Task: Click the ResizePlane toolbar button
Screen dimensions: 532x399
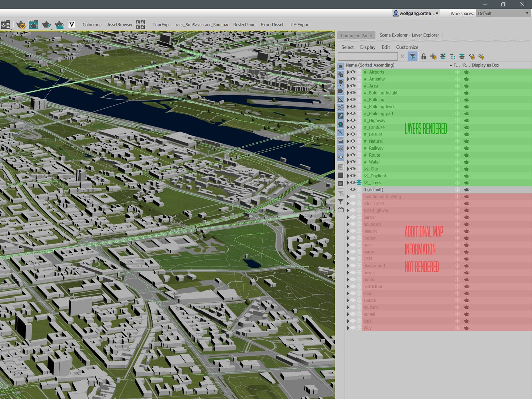Action: [244, 25]
